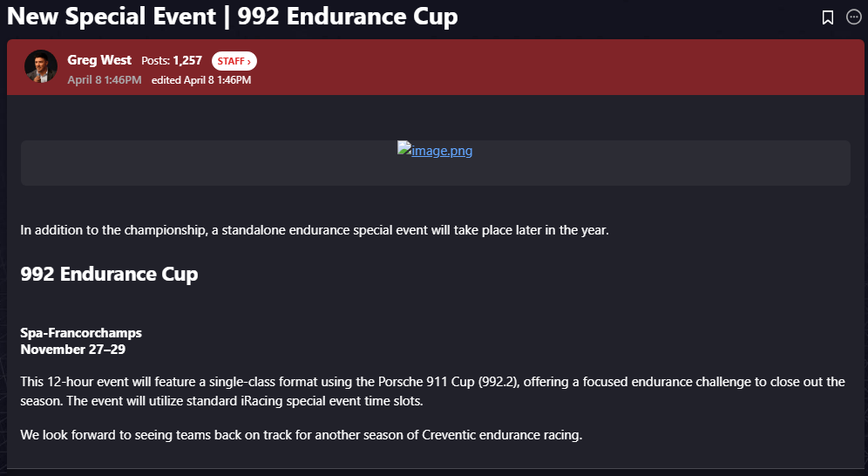The height and width of the screenshot is (476, 868).
Task: Click the New Special Event thread title
Action: click(232, 17)
